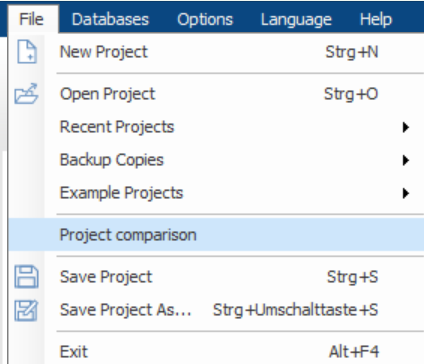Click the New Project page icon

tap(27, 52)
